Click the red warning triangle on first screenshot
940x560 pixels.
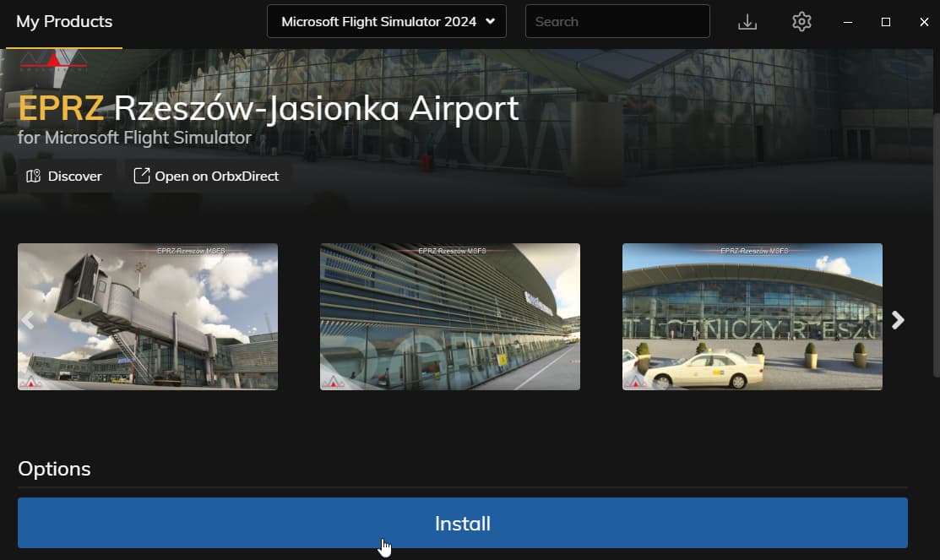coord(29,382)
